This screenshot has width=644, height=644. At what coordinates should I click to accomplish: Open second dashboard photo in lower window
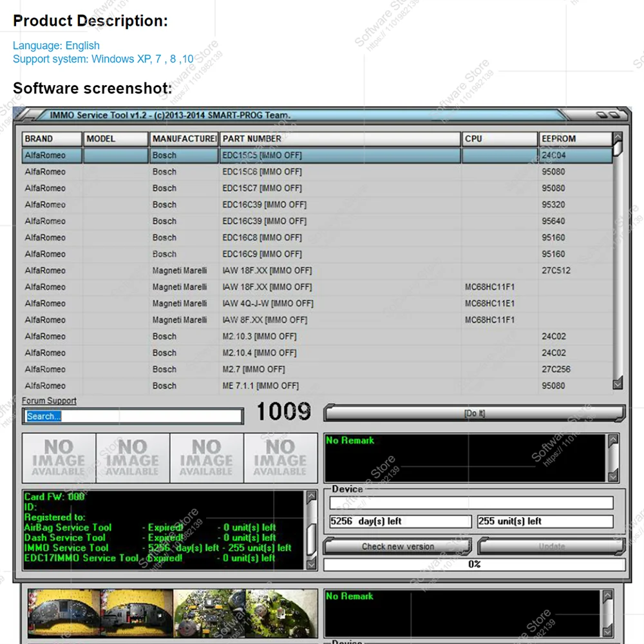[137, 614]
